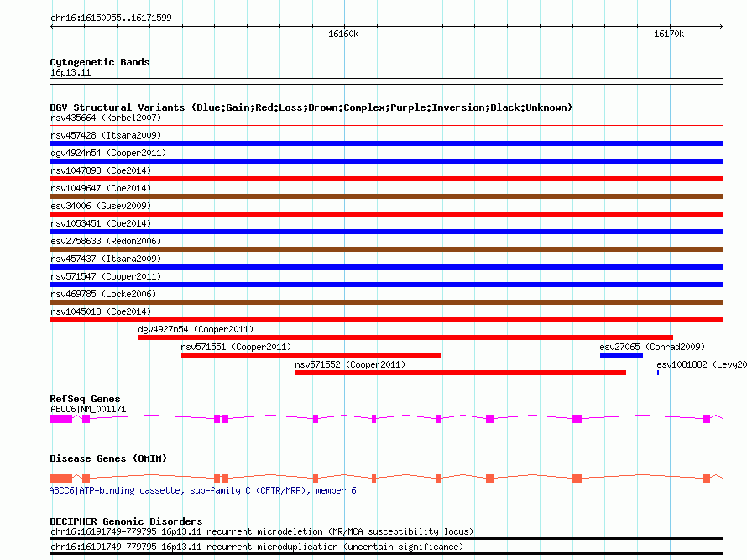Click the esv2758633 (Redon2006) label
747x560 pixels.
106,241
